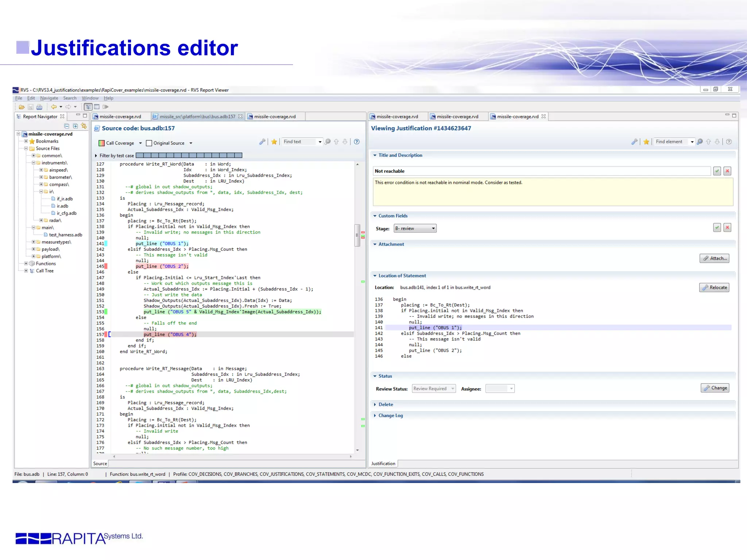Image resolution: width=747 pixels, height=560 pixels.
Task: Bookmark justification with the star icon
Action: 646,142
